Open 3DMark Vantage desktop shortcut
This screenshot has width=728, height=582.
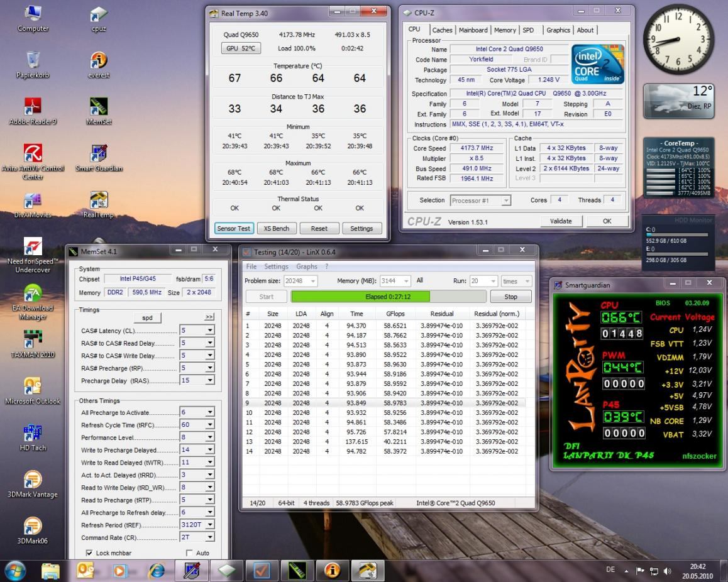(x=32, y=481)
